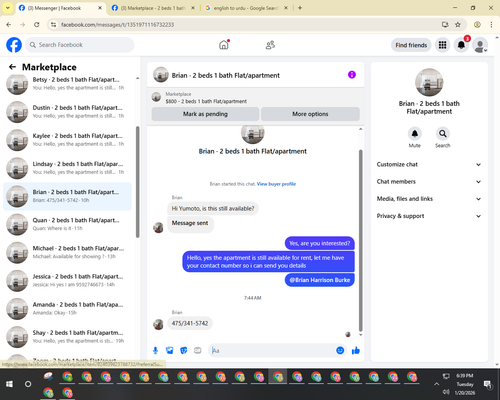Click Find friends button
500x400 pixels.
pos(411,45)
